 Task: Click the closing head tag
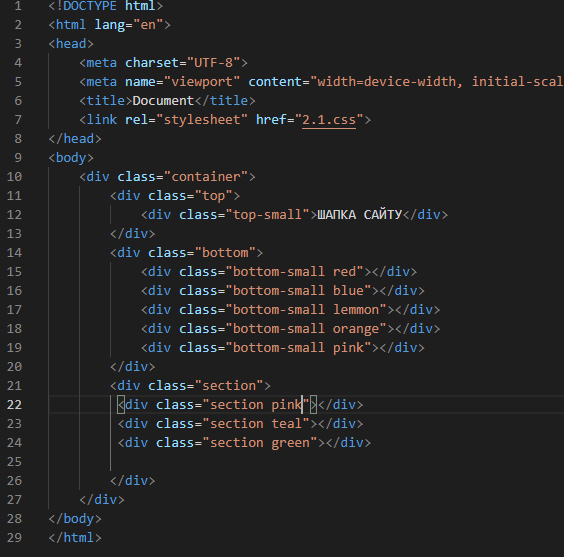75,139
